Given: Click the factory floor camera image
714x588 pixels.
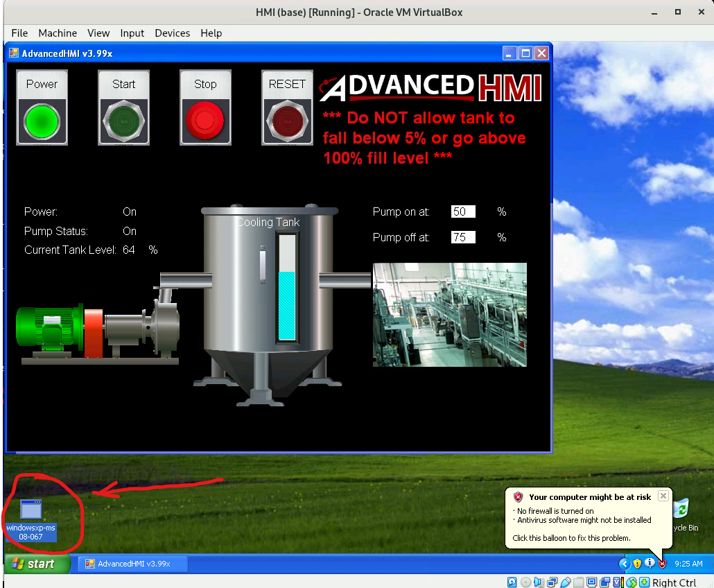Looking at the screenshot, I should (450, 315).
